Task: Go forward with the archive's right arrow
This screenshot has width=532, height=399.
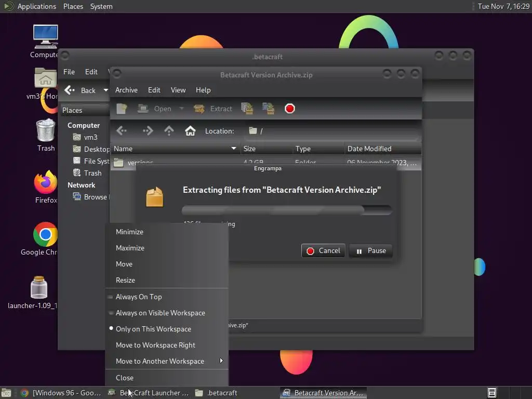Action: tap(148, 130)
